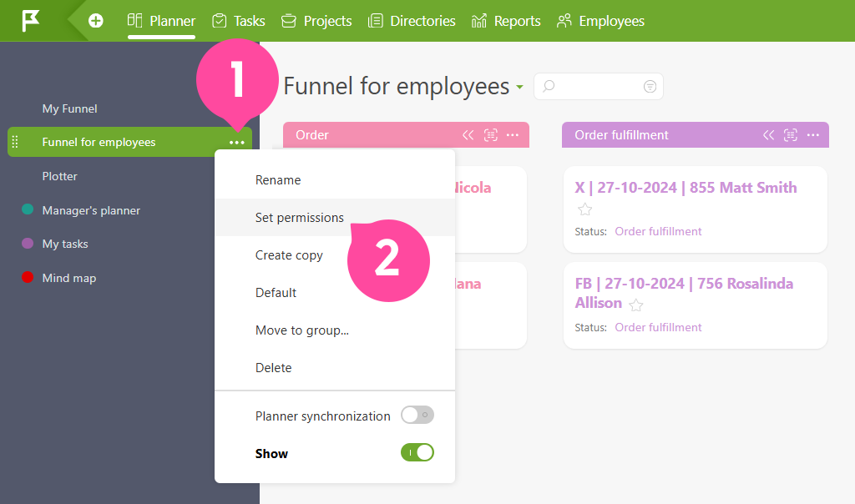Star the 855 Matt Smith card
Image resolution: width=855 pixels, height=504 pixels.
(585, 209)
